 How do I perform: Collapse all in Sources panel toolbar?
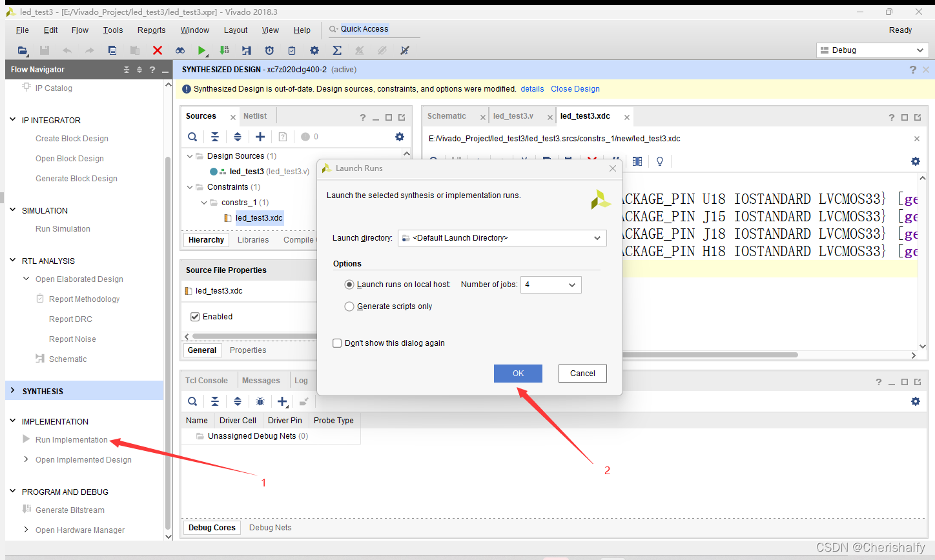tap(215, 137)
